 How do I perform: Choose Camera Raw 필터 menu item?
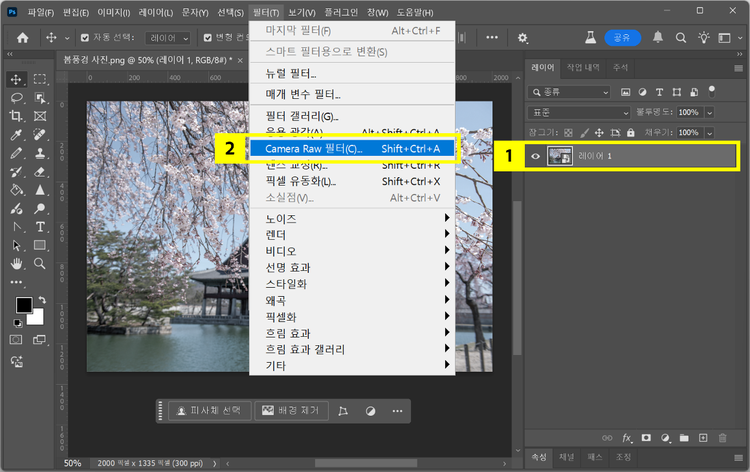click(352, 149)
